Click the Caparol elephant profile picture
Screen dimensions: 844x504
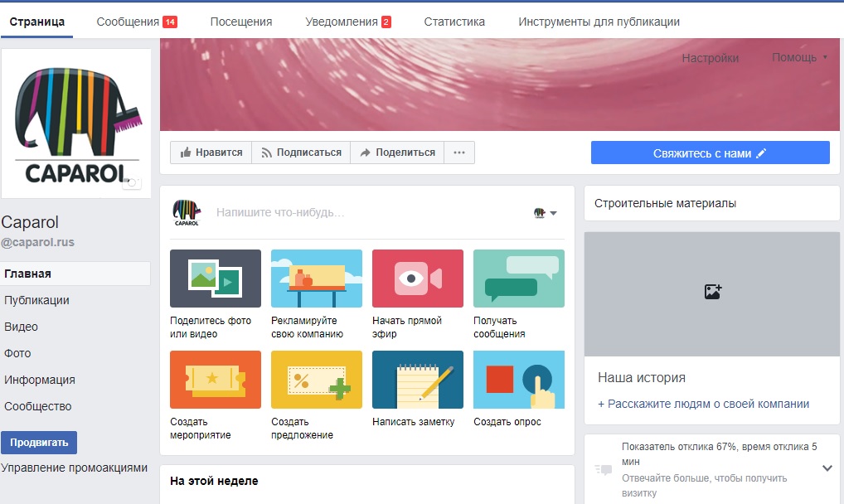[x=76, y=124]
